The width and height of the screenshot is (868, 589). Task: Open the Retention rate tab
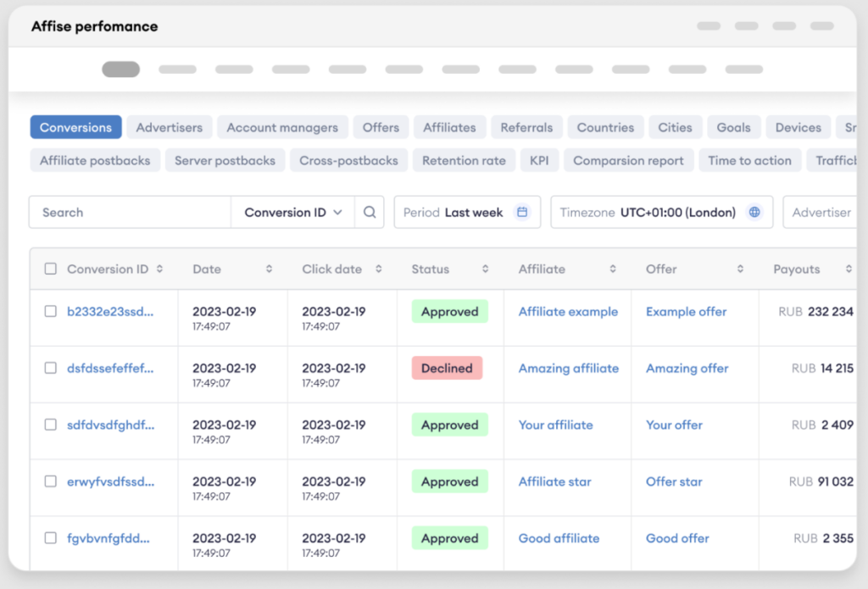464,160
